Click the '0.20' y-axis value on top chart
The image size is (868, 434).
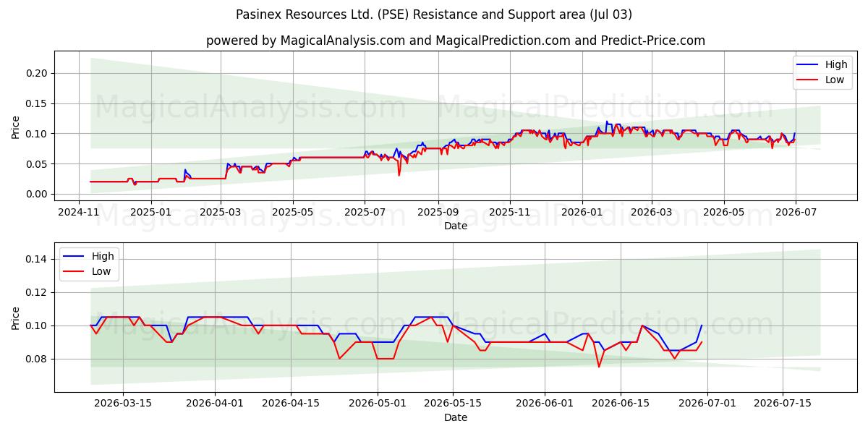(x=38, y=73)
